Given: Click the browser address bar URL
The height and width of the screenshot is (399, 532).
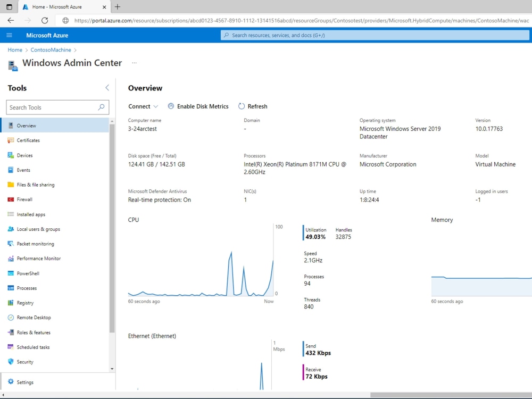Looking at the screenshot, I should tap(301, 20).
